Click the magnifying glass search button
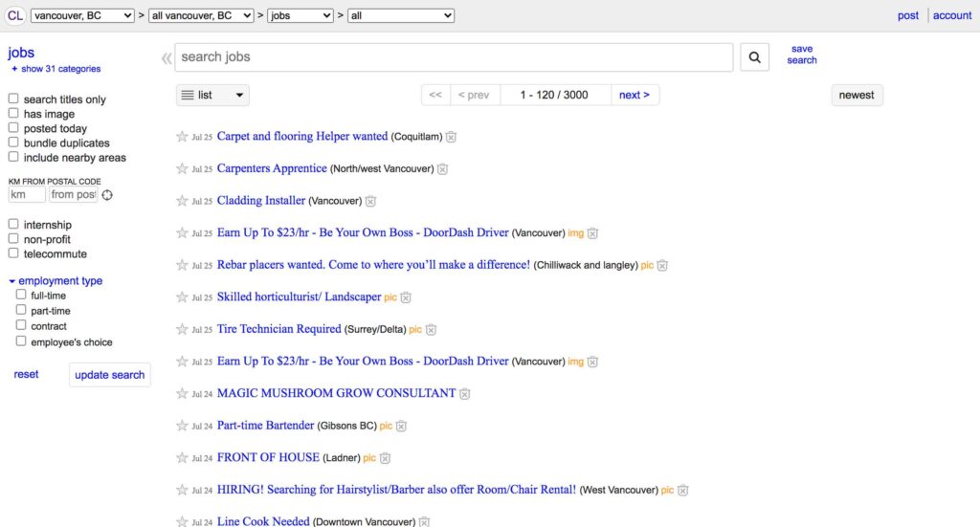The width and height of the screenshot is (980, 527). coord(754,57)
